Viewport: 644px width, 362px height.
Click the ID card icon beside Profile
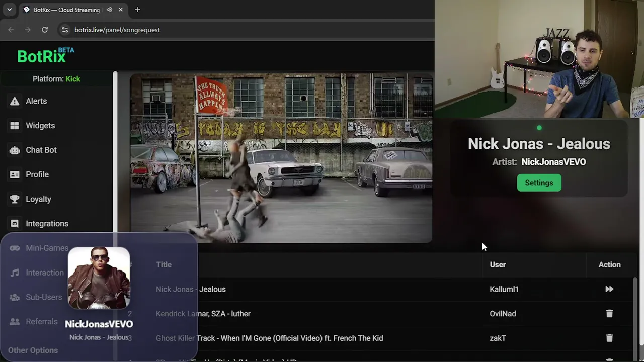[15, 174]
